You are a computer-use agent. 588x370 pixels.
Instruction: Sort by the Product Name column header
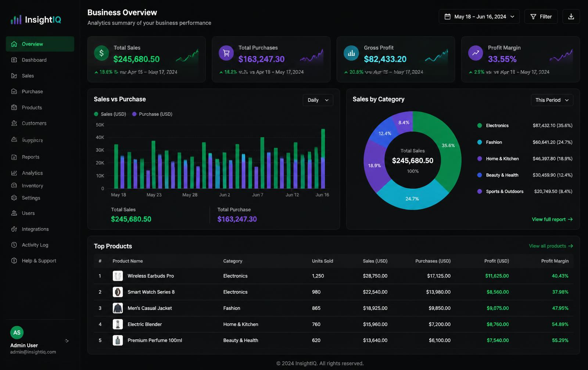[128, 261]
